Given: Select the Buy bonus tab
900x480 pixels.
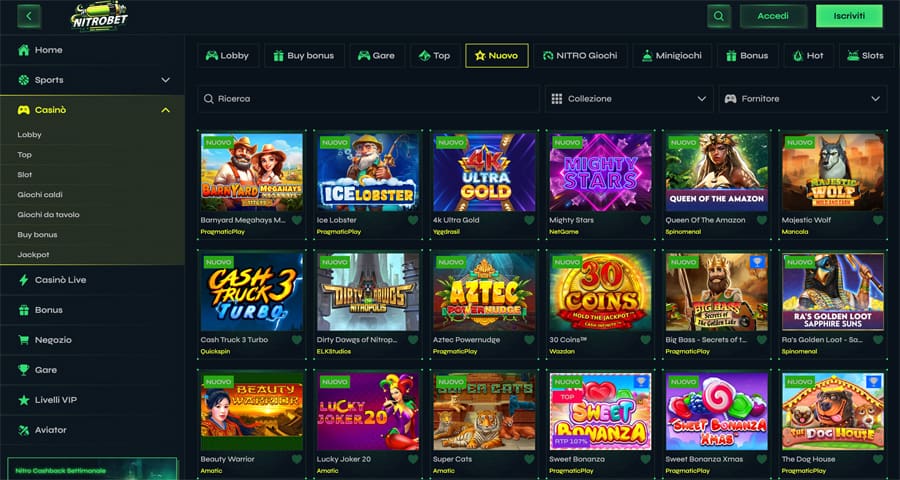Looking at the screenshot, I should pyautogui.click(x=304, y=56).
